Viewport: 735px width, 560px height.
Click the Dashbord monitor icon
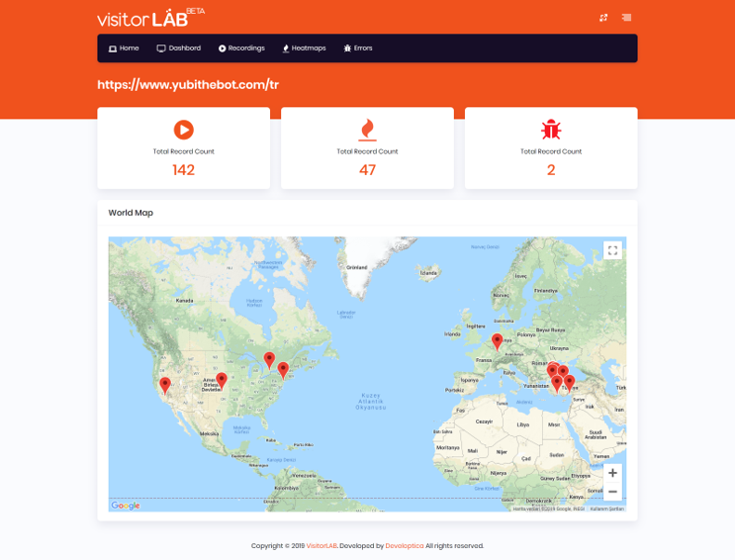click(161, 48)
